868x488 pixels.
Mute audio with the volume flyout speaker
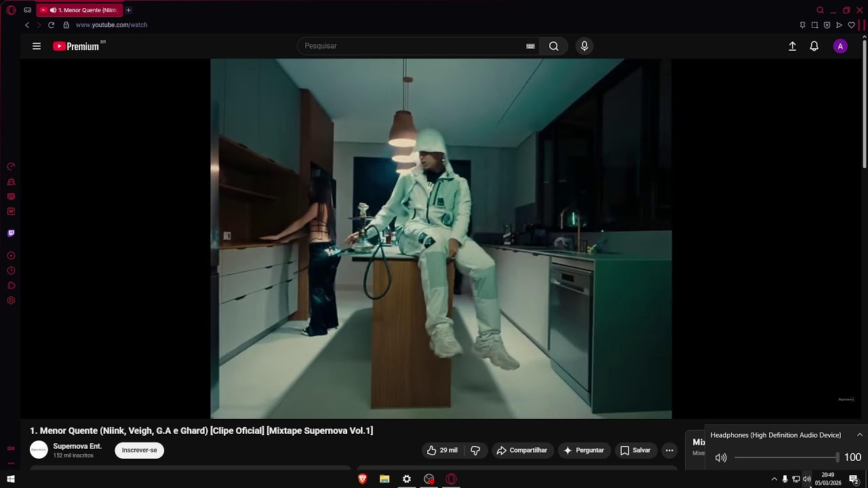(721, 457)
